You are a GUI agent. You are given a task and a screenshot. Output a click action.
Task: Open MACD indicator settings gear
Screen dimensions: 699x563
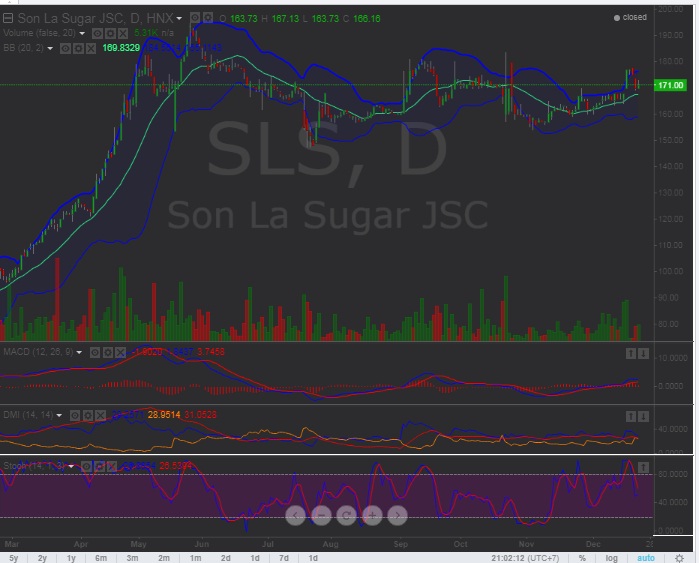108,353
